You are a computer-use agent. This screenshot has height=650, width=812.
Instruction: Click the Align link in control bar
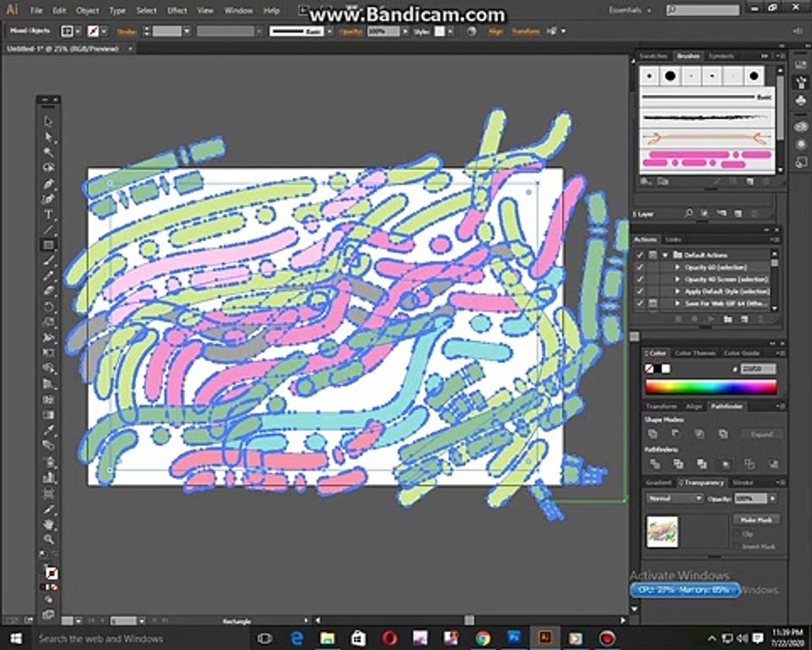click(x=495, y=32)
